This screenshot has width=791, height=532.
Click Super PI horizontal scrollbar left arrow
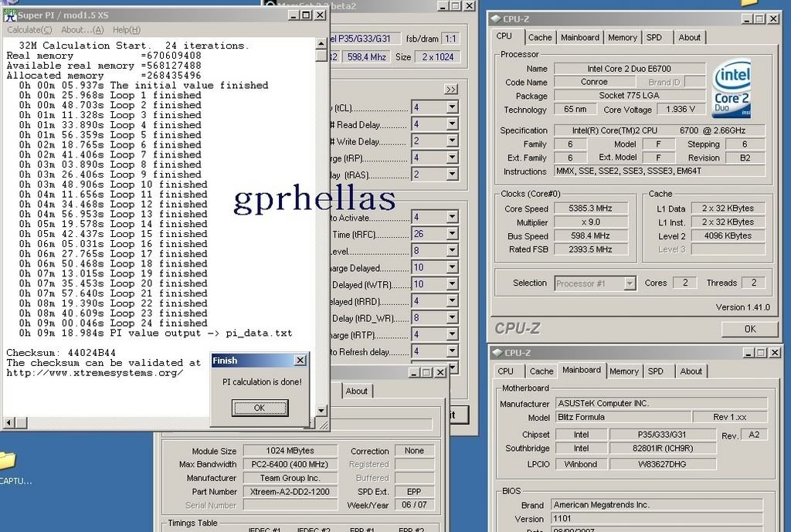8,422
